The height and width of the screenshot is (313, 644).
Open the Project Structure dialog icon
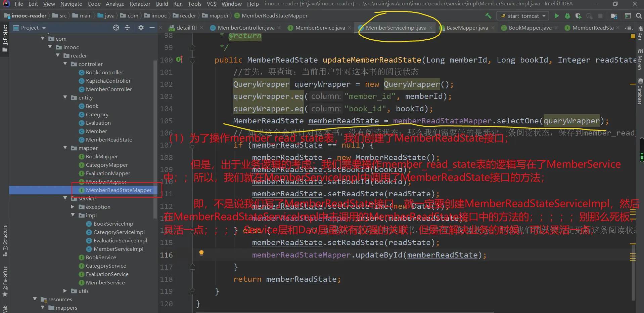614,16
